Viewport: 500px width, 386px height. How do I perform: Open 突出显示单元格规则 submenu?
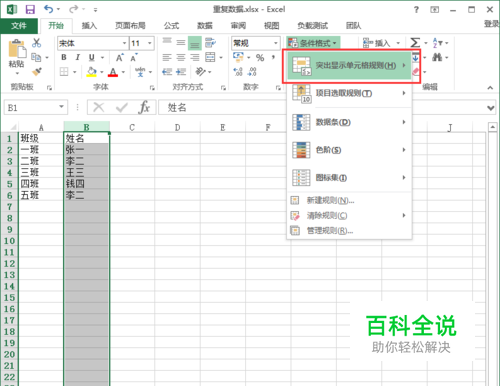click(349, 65)
